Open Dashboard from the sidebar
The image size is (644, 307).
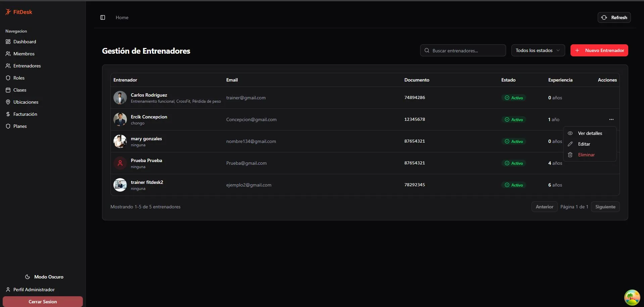tap(24, 42)
